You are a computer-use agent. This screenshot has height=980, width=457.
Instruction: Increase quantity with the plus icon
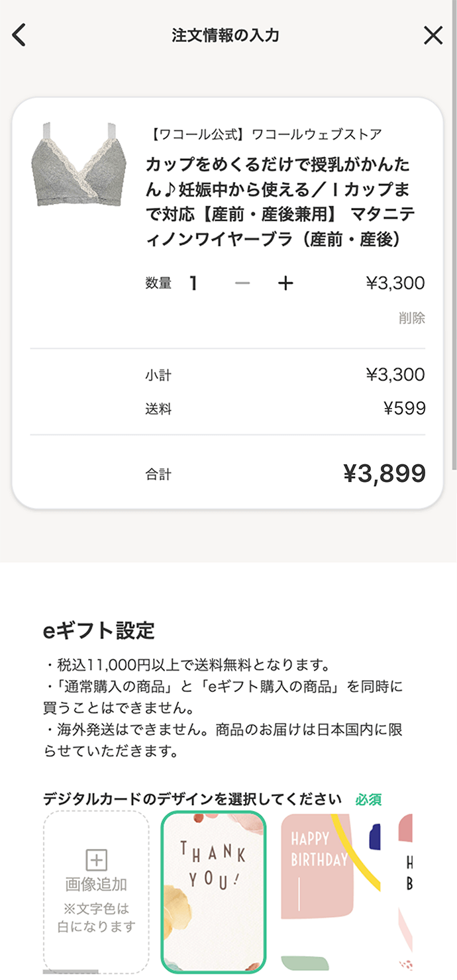click(x=285, y=283)
